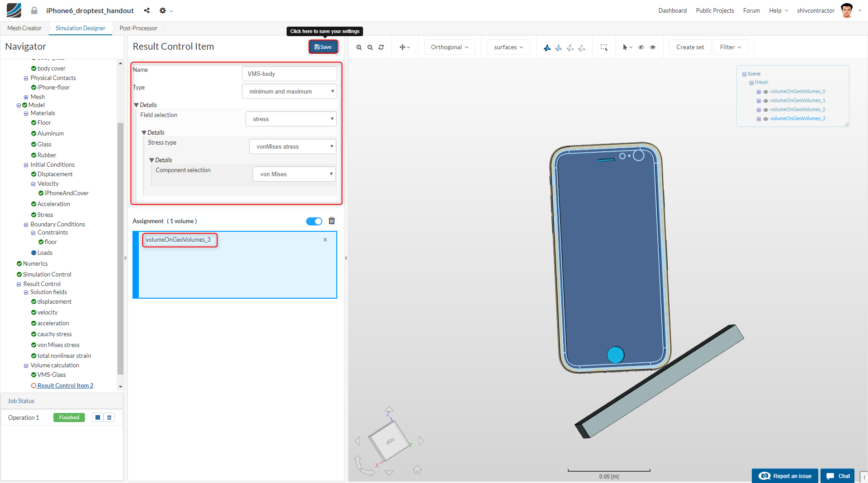Choose the third pyramid render mode icon
This screenshot has width=868, height=483.
[x=570, y=47]
